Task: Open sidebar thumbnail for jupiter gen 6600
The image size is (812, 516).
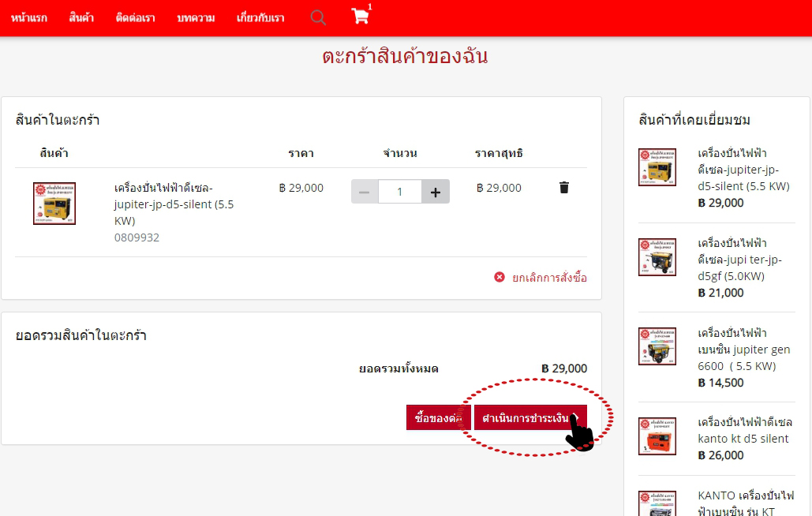Action: (657, 346)
